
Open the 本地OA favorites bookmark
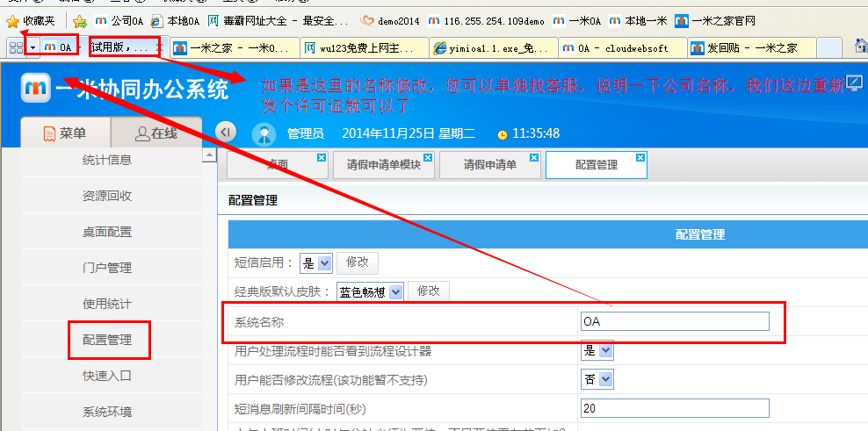pos(175,22)
